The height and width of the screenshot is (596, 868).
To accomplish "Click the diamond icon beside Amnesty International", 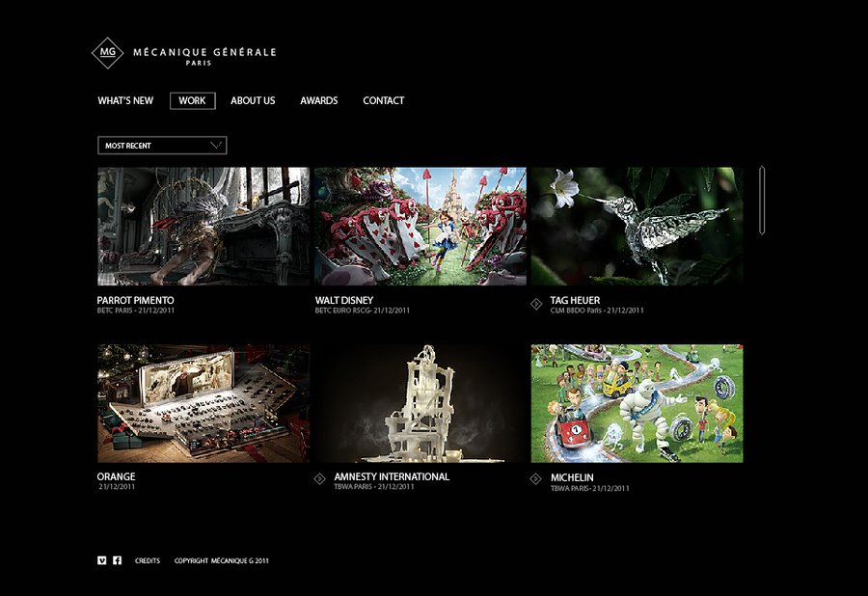I will pyautogui.click(x=320, y=479).
